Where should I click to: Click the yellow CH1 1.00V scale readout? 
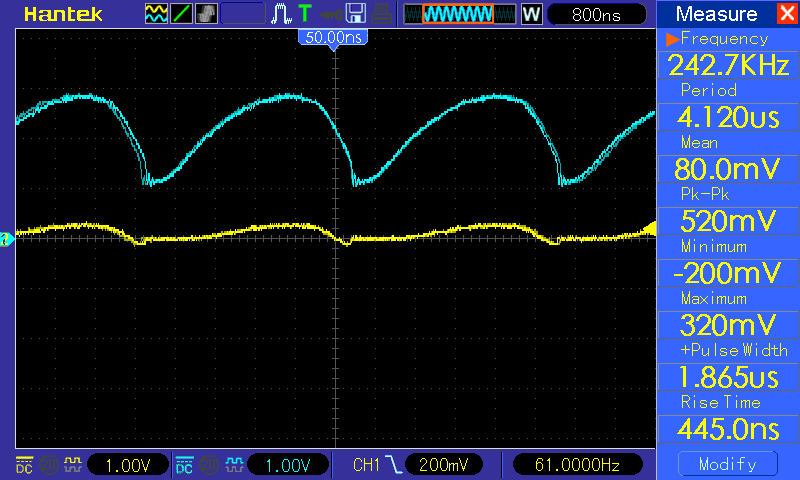pyautogui.click(x=128, y=465)
